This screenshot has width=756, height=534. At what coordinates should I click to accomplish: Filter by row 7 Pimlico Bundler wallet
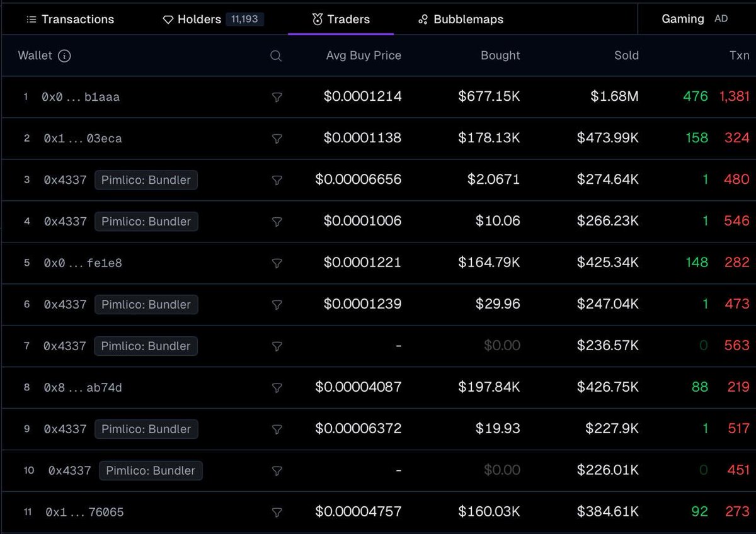277,346
